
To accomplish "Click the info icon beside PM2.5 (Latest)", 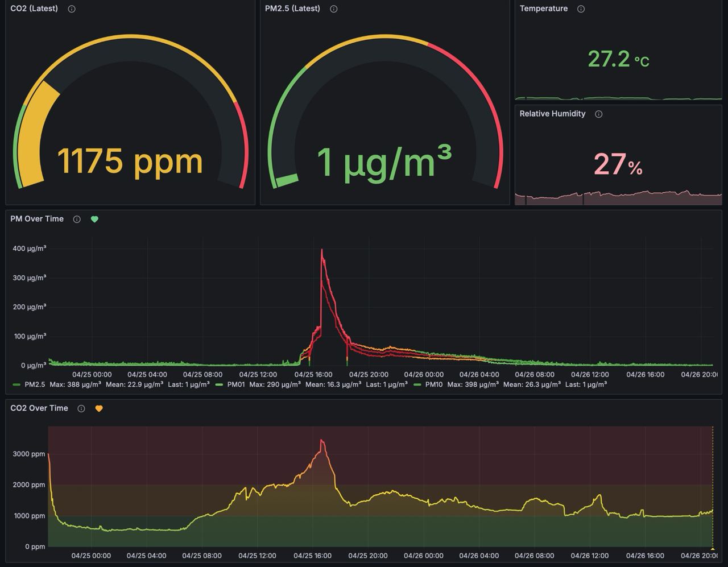I will tap(334, 9).
